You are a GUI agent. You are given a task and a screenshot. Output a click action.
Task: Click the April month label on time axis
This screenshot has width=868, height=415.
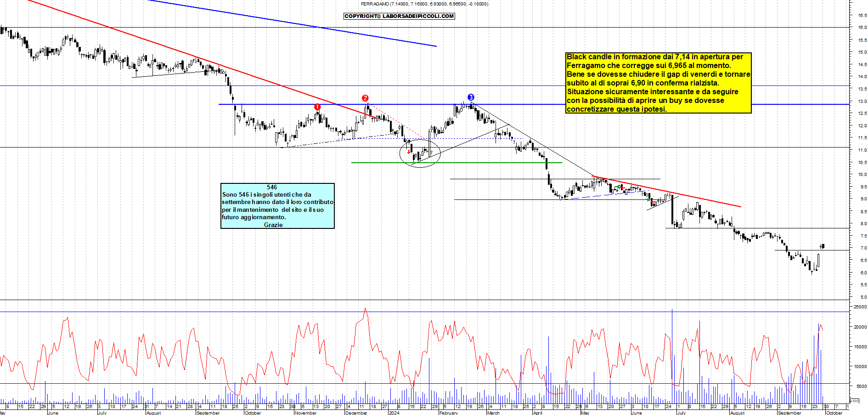(x=537, y=413)
